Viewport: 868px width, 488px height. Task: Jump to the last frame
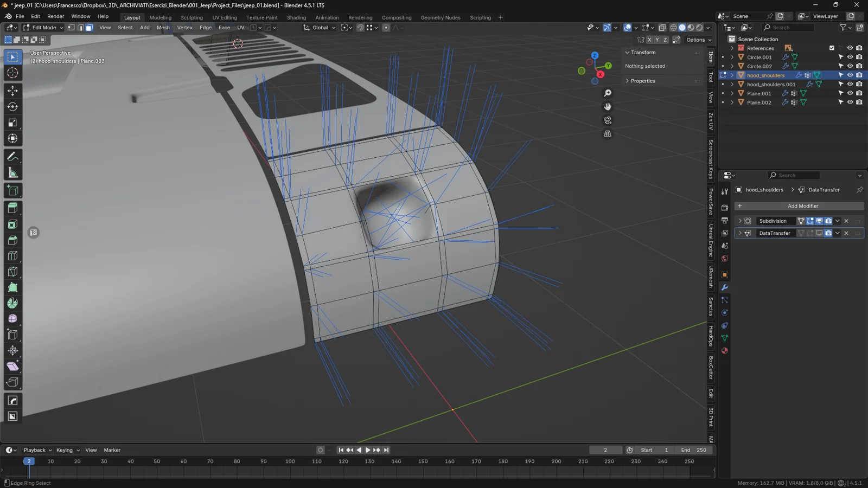386,450
